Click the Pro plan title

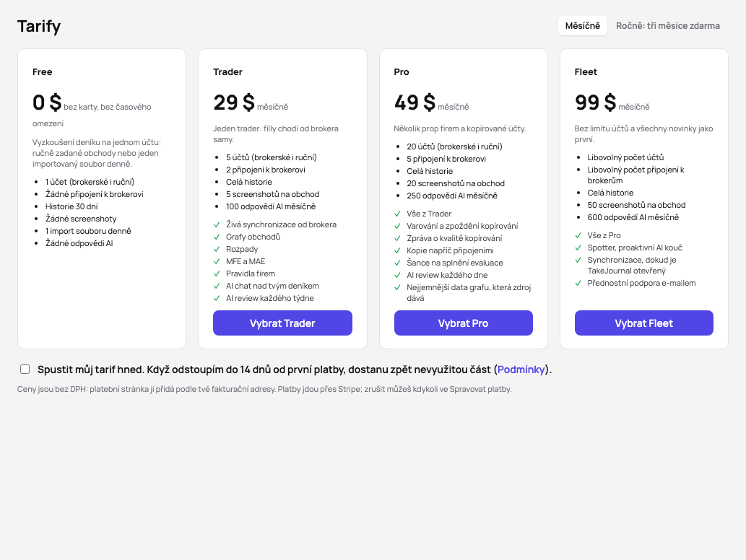401,71
